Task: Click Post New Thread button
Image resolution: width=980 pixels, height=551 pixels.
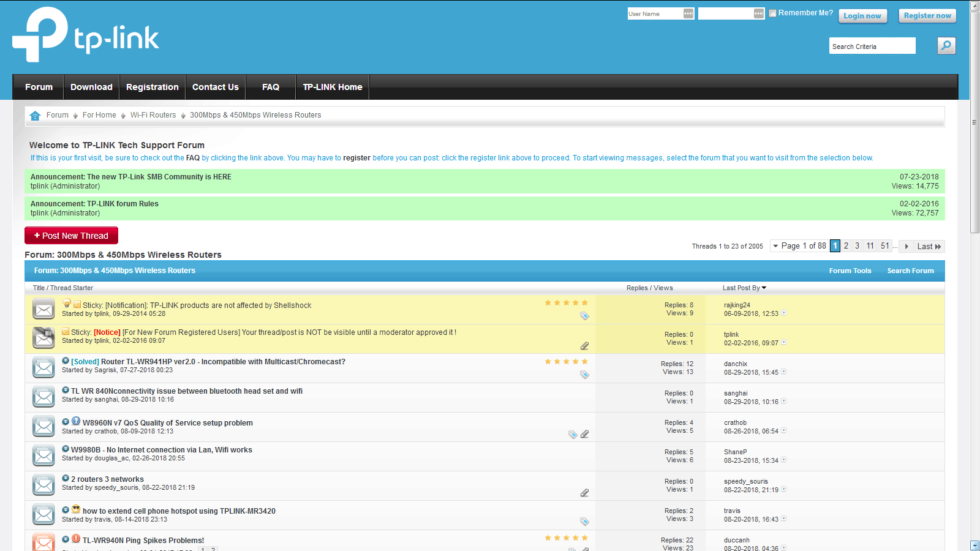Action: click(x=71, y=236)
